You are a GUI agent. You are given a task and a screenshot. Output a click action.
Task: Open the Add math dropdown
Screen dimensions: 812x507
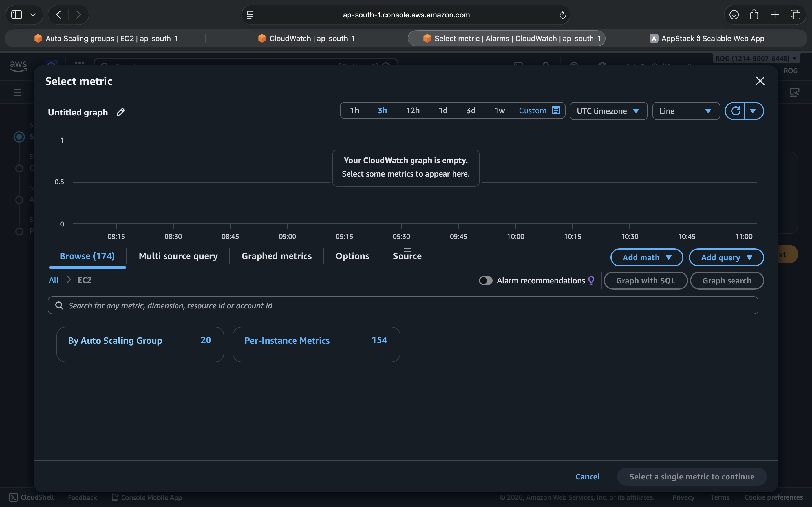646,257
